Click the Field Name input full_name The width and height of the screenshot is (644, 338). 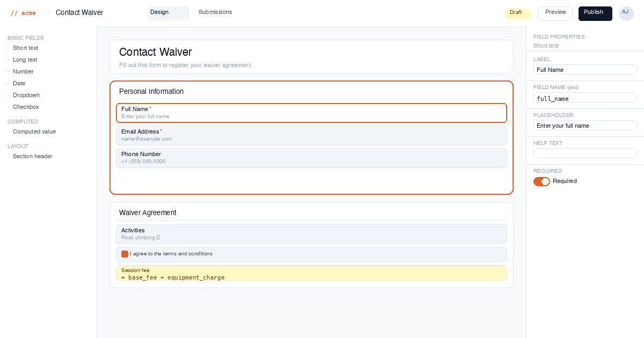585,98
